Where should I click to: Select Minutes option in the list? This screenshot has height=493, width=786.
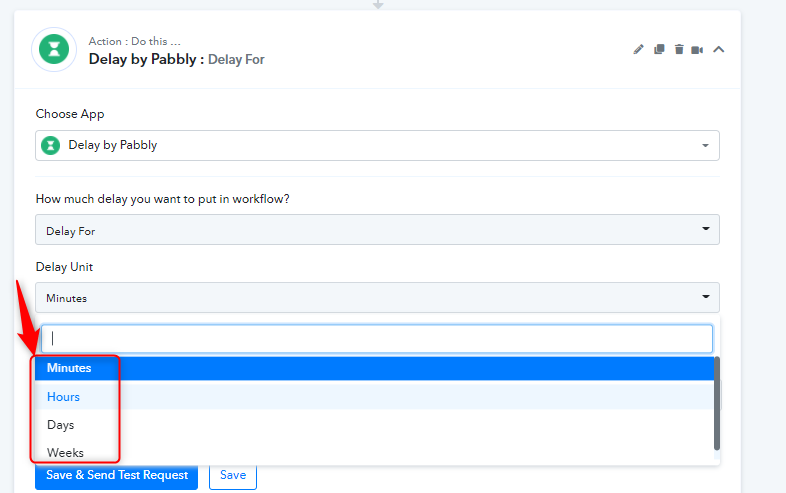pyautogui.click(x=374, y=368)
